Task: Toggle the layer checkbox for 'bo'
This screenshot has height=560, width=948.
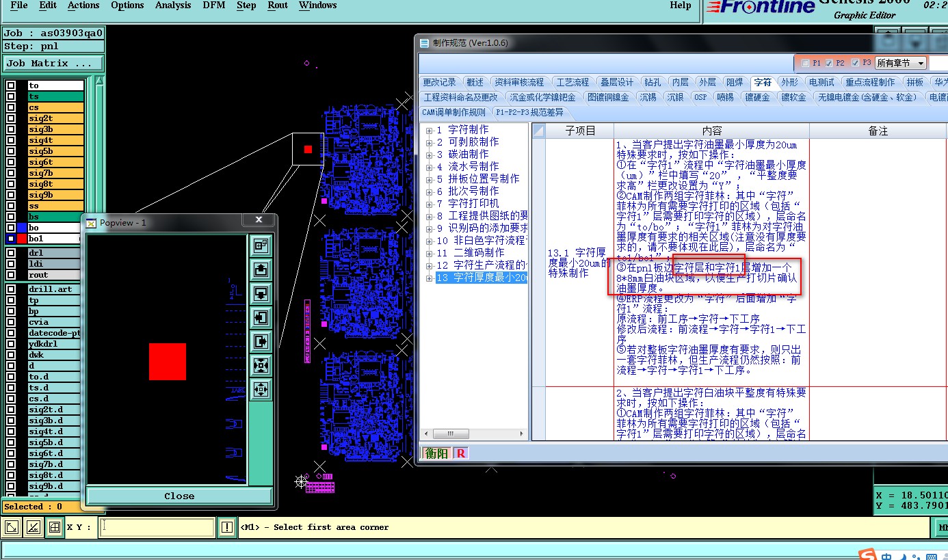Action: click(11, 228)
